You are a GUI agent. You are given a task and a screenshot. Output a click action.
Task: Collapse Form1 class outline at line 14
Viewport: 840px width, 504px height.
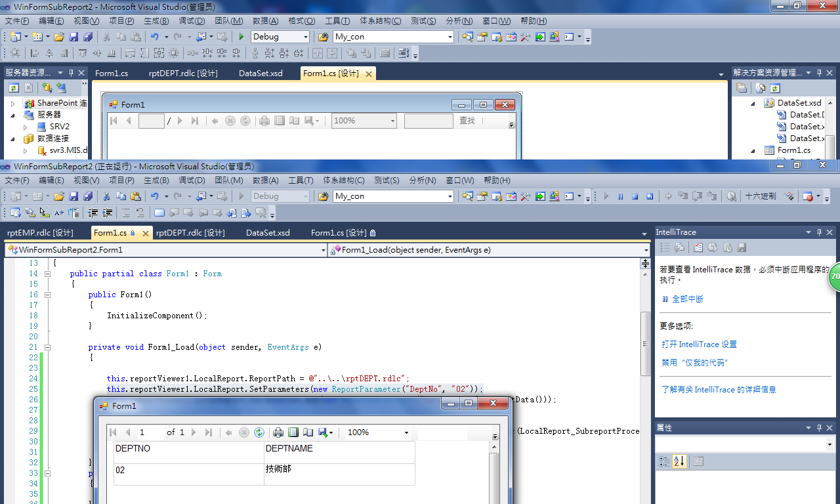tap(47, 274)
